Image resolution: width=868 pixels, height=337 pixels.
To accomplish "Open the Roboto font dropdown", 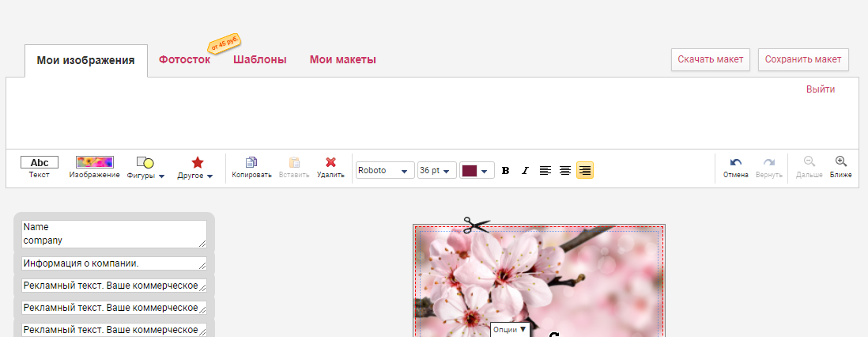I will (385, 170).
